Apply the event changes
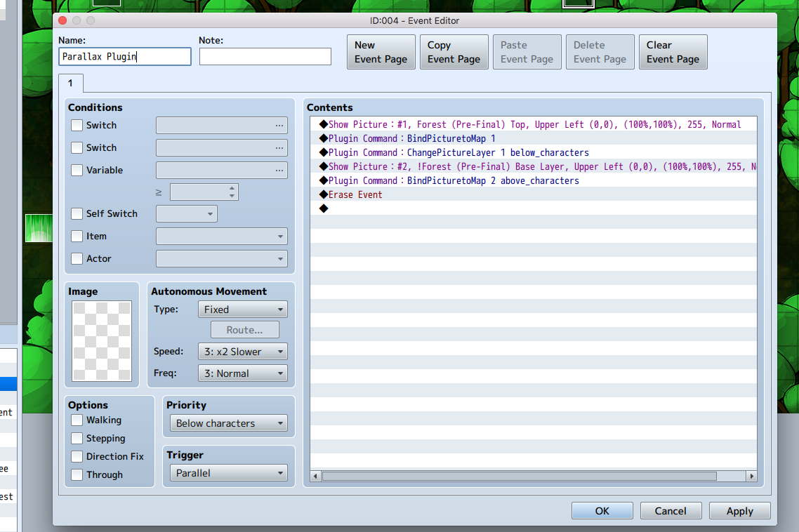 (740, 511)
